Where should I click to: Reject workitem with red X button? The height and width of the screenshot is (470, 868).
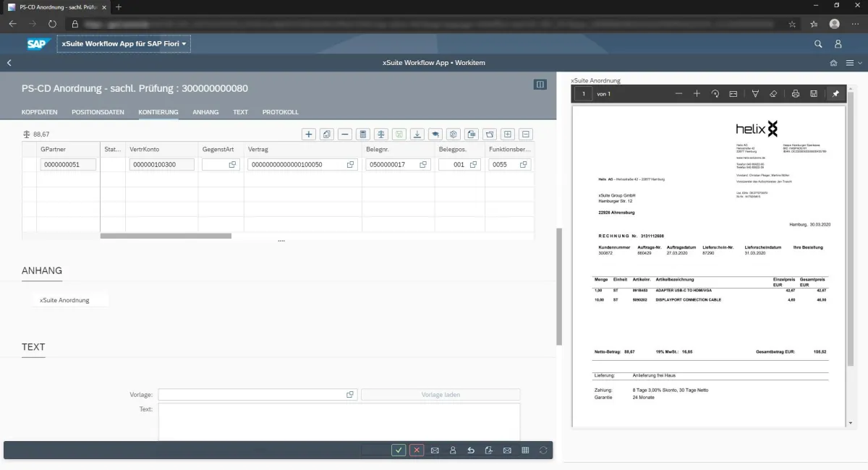pyautogui.click(x=417, y=450)
